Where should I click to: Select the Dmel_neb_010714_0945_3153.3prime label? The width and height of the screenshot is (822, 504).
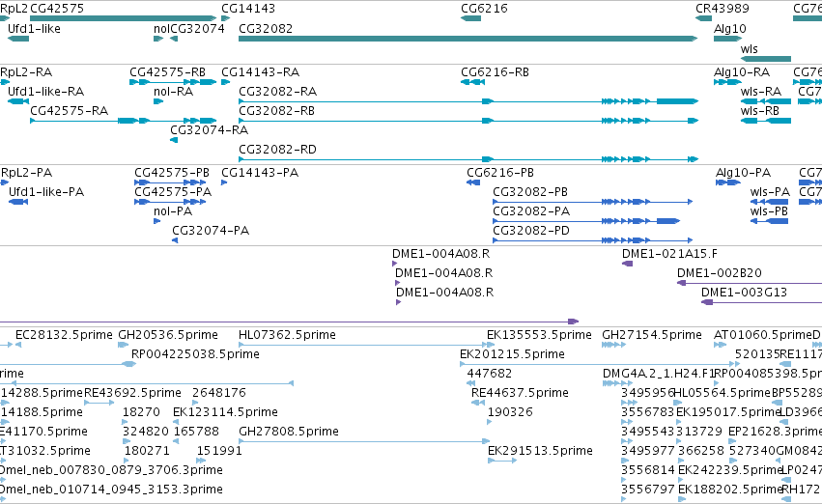(111, 490)
